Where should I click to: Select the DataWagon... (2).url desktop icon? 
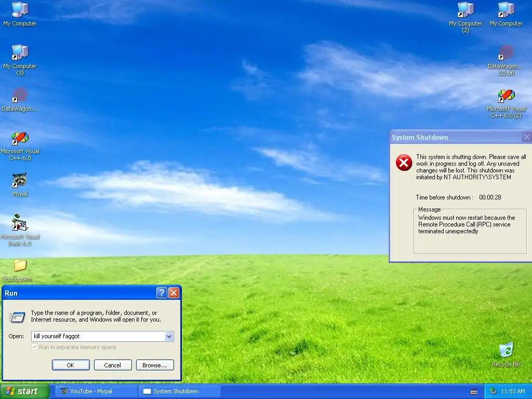(506, 60)
